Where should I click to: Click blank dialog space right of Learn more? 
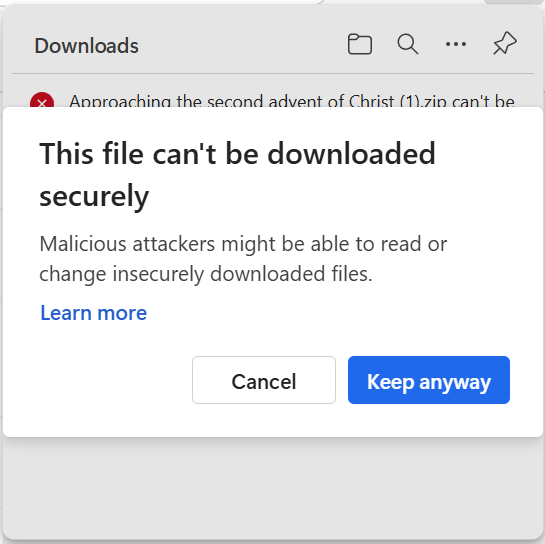point(330,313)
